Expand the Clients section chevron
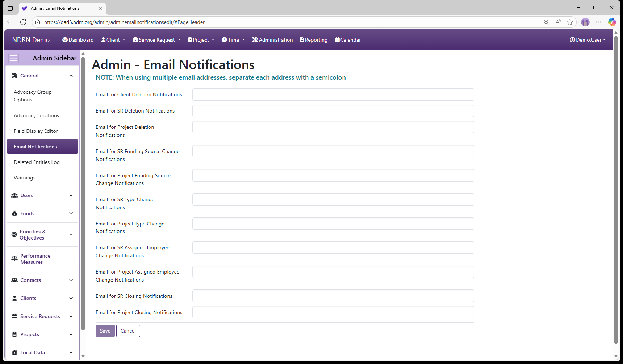 71,298
